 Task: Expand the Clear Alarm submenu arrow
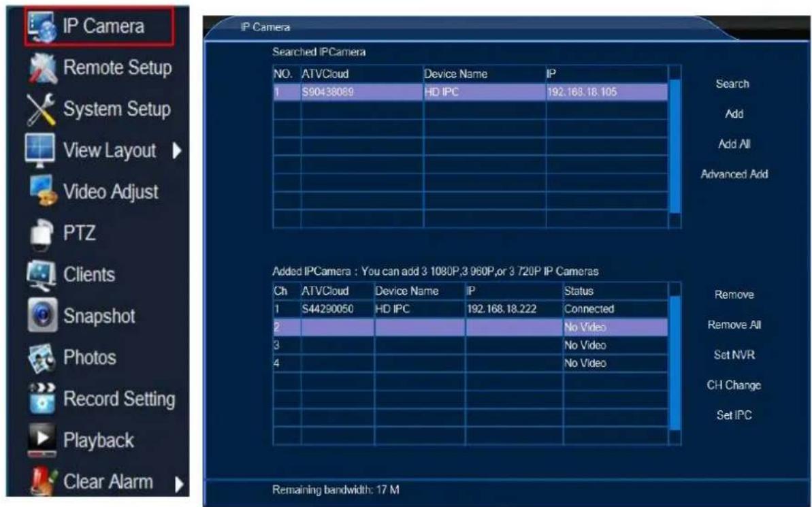pos(178,485)
